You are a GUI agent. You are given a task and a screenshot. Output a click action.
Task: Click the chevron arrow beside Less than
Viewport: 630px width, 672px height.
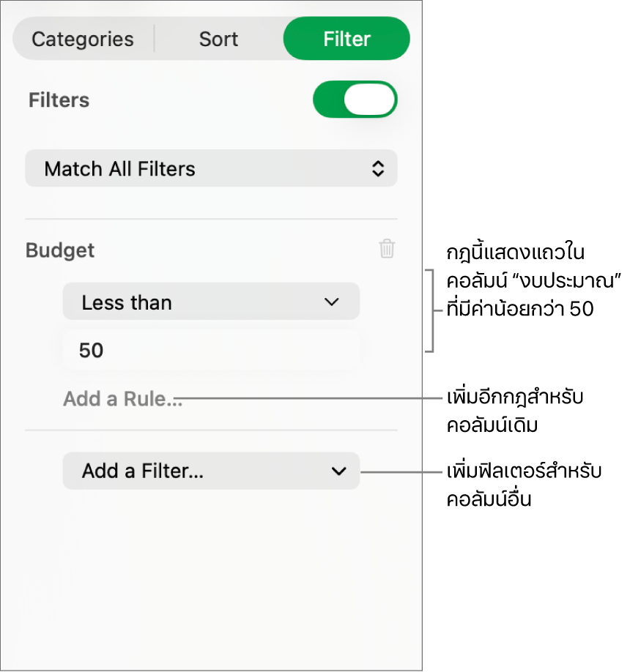click(x=332, y=302)
